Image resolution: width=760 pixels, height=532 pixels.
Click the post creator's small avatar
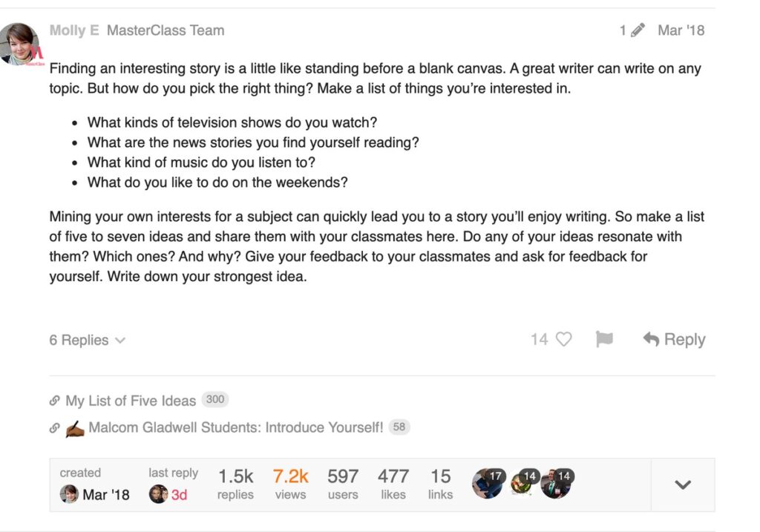coord(69,494)
